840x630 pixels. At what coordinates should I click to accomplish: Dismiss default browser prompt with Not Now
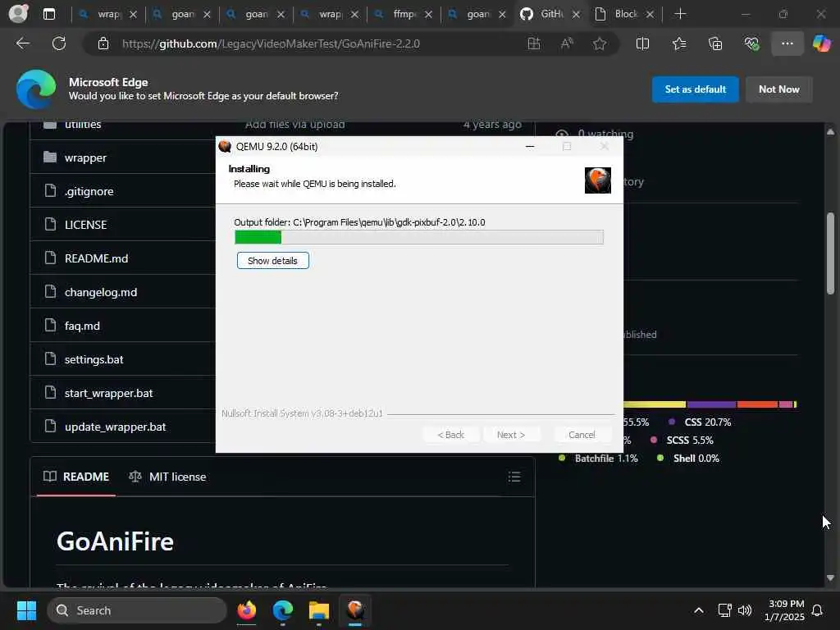pos(778,89)
